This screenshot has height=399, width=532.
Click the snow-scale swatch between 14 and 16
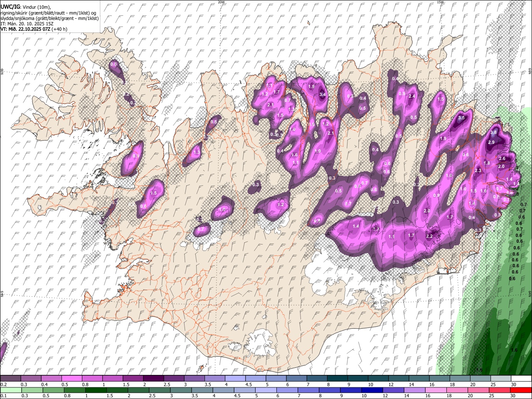(x=419, y=378)
